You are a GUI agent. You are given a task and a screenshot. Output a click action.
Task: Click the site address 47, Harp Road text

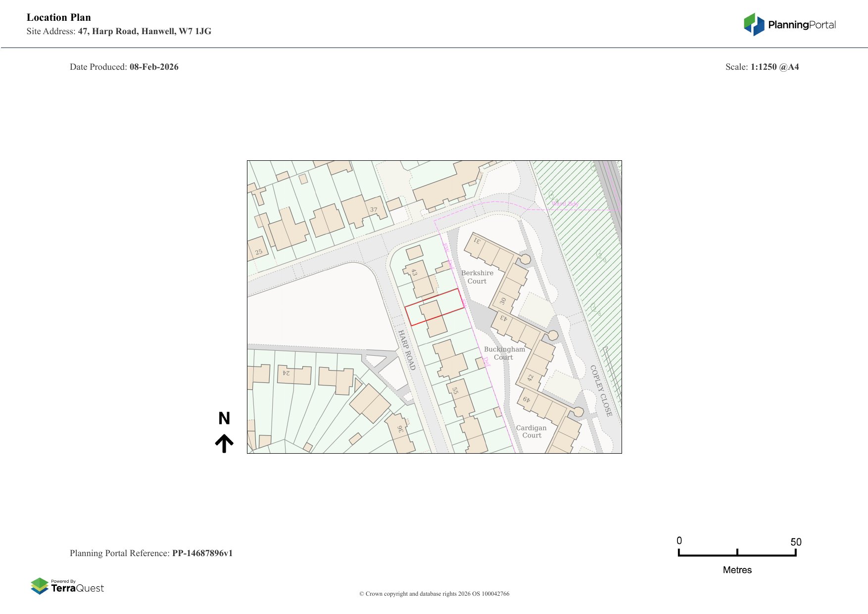point(145,31)
